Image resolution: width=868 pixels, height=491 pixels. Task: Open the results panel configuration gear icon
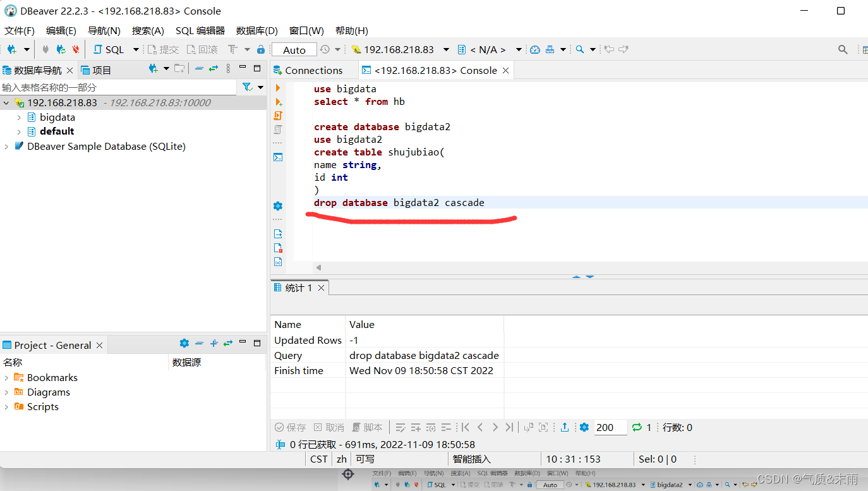[x=584, y=427]
